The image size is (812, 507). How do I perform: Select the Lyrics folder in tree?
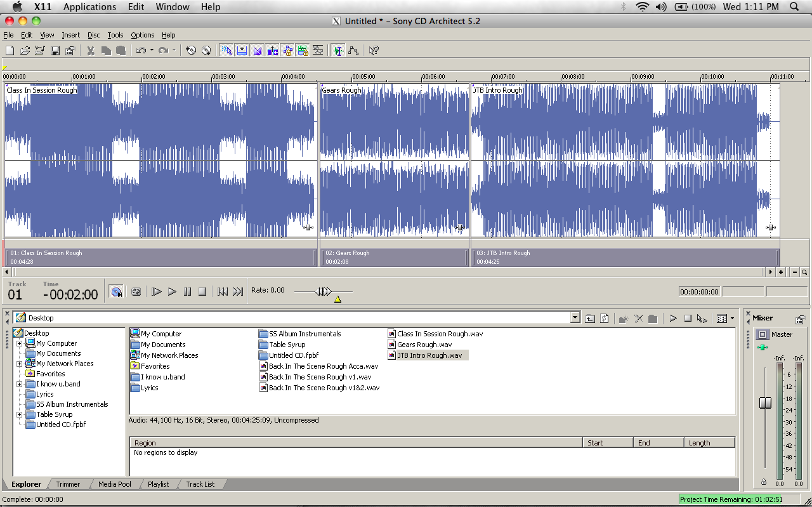pos(40,394)
